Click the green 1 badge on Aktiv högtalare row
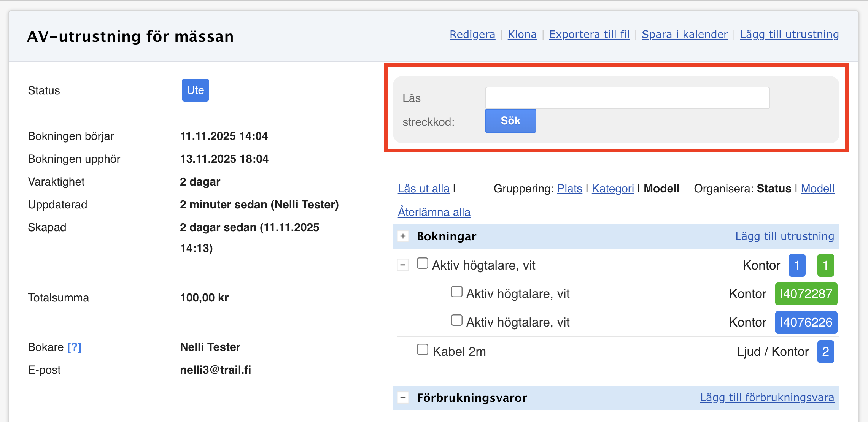Image resolution: width=868 pixels, height=422 pixels. 825,265
